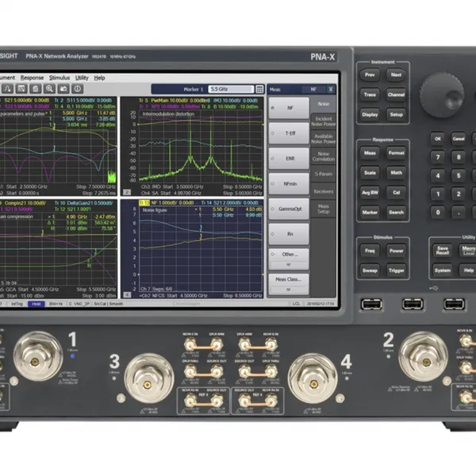
Task: Click the clipboard copy toolbar icon
Action: [36, 89]
